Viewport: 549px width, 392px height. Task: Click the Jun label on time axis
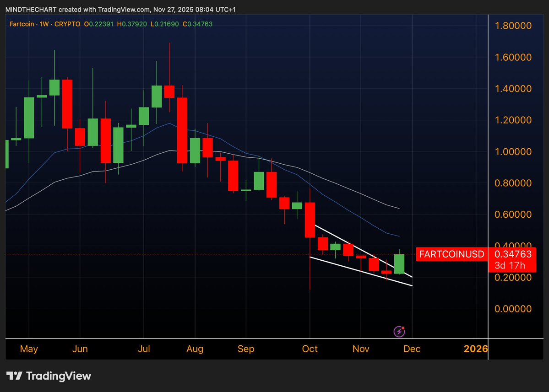tap(80, 349)
